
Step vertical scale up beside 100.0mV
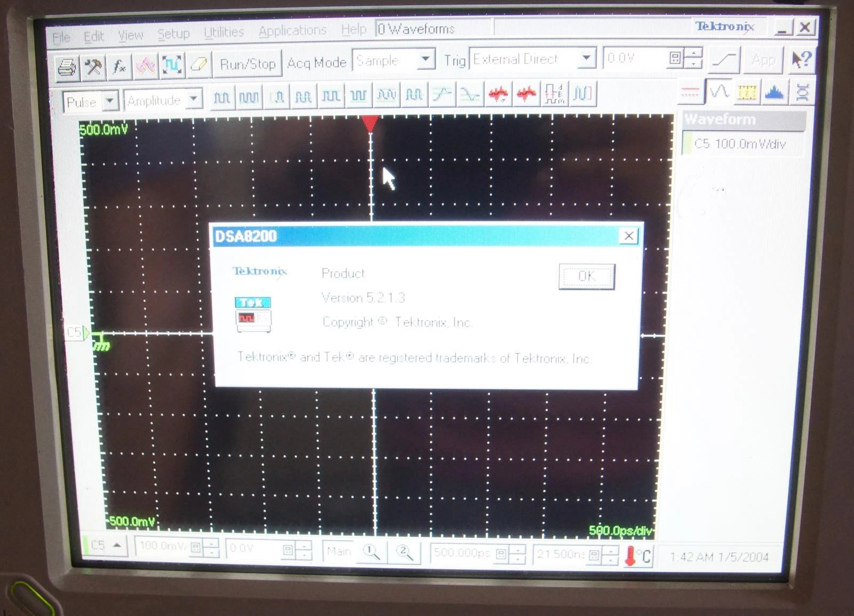[x=212, y=542]
